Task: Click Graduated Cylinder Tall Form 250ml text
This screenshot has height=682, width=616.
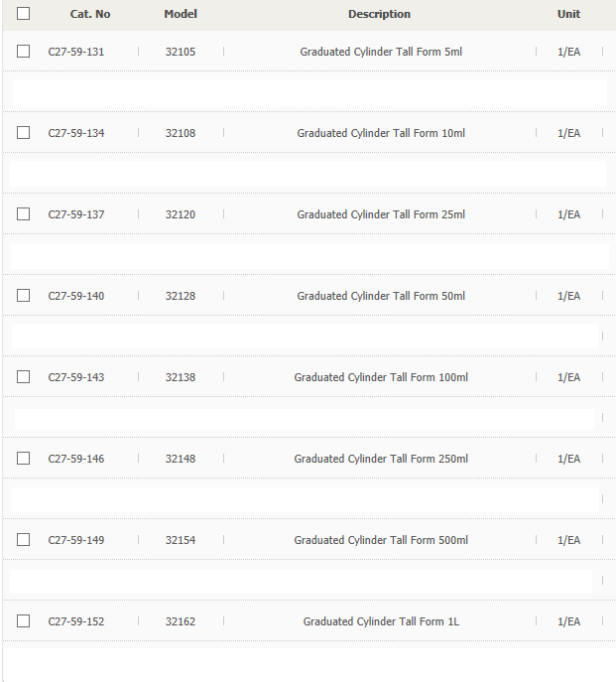Action: (381, 459)
